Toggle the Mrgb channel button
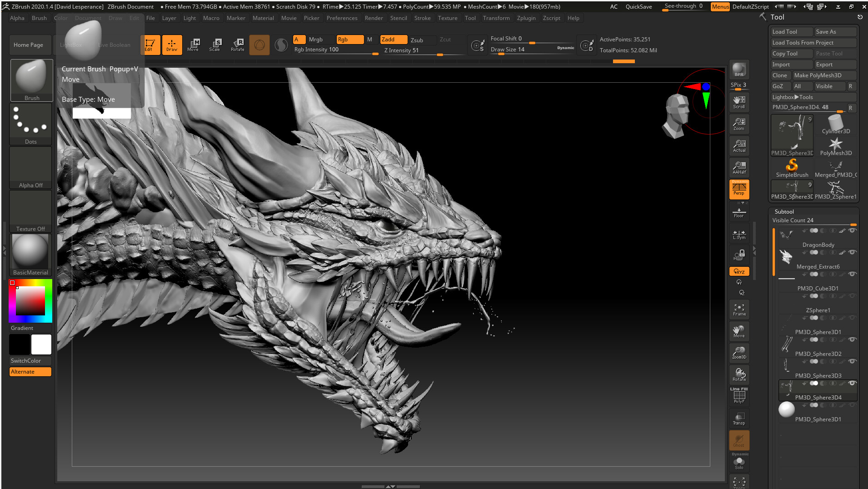 point(315,40)
